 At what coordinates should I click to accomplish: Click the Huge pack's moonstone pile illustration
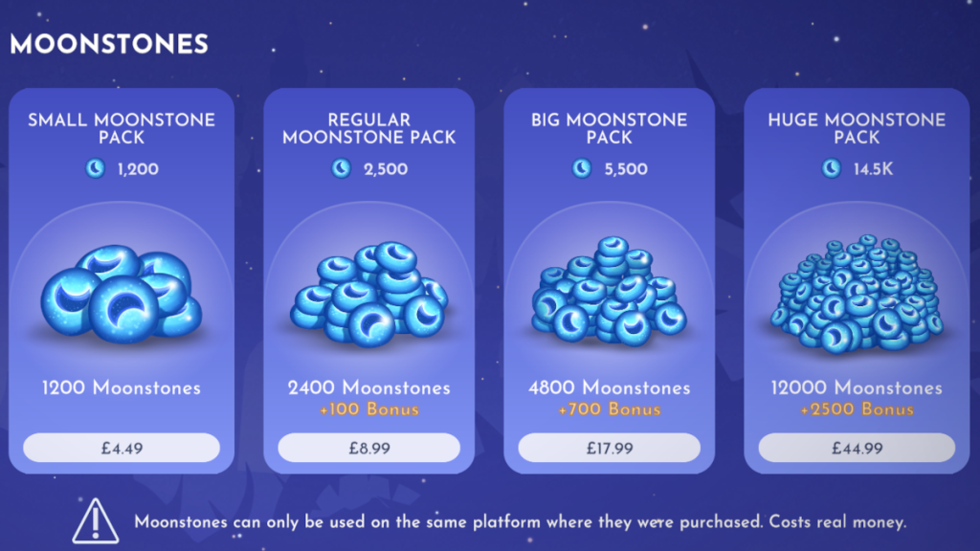[x=855, y=297]
